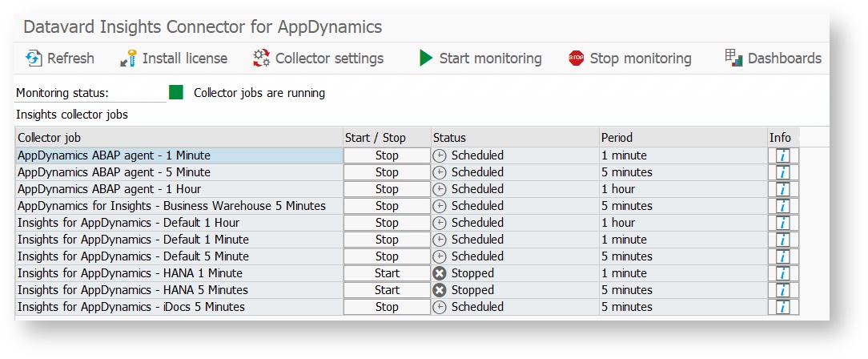This screenshot has width=868, height=359.
Task: Click Period cell of ABAP agent 1 Hour
Action: coord(684,189)
